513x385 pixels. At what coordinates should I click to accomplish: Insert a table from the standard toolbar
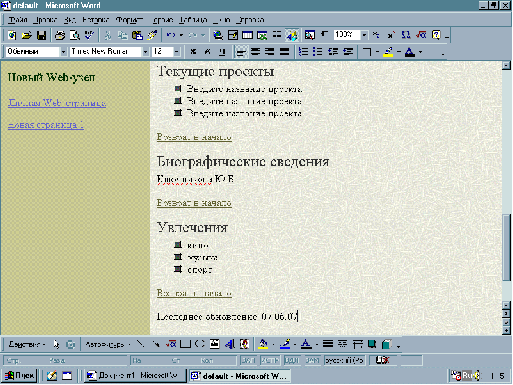247,35
